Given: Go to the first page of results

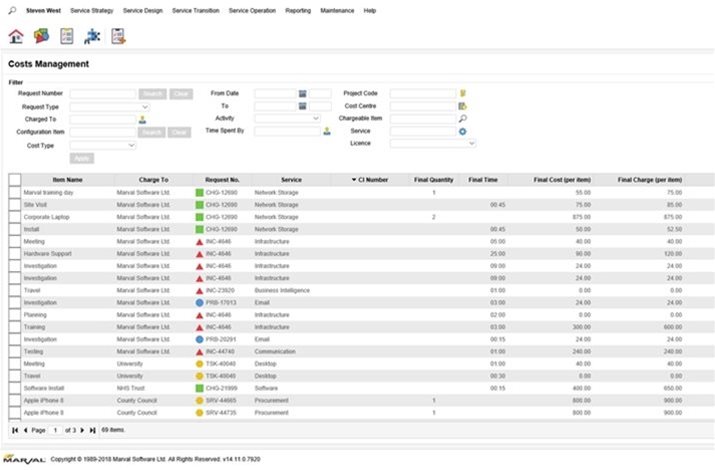Looking at the screenshot, I should tap(15, 430).
